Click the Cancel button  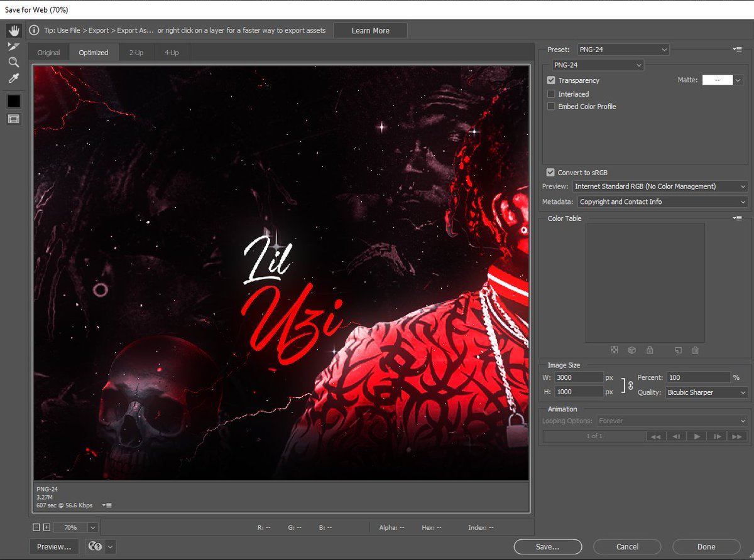(x=627, y=547)
